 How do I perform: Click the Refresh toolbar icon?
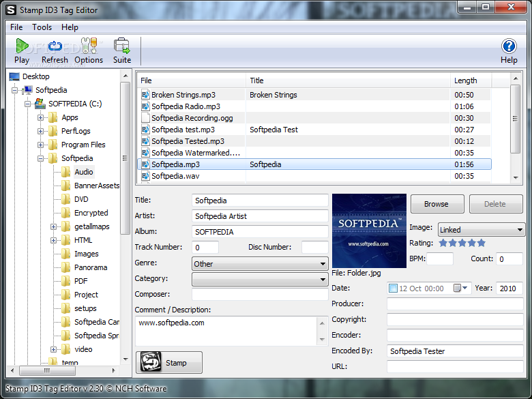[55, 46]
